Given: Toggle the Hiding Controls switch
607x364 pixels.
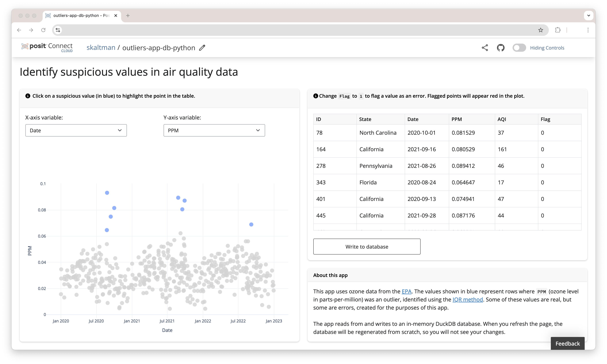Looking at the screenshot, I should point(519,48).
